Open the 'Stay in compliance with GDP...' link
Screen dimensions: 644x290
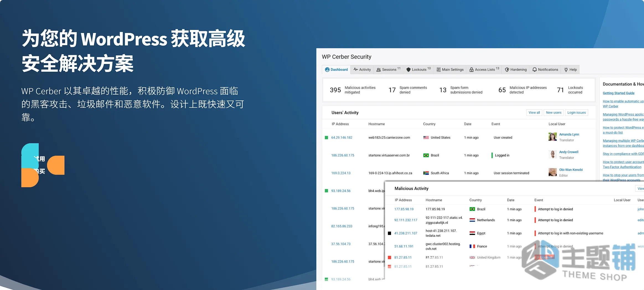[623, 154]
